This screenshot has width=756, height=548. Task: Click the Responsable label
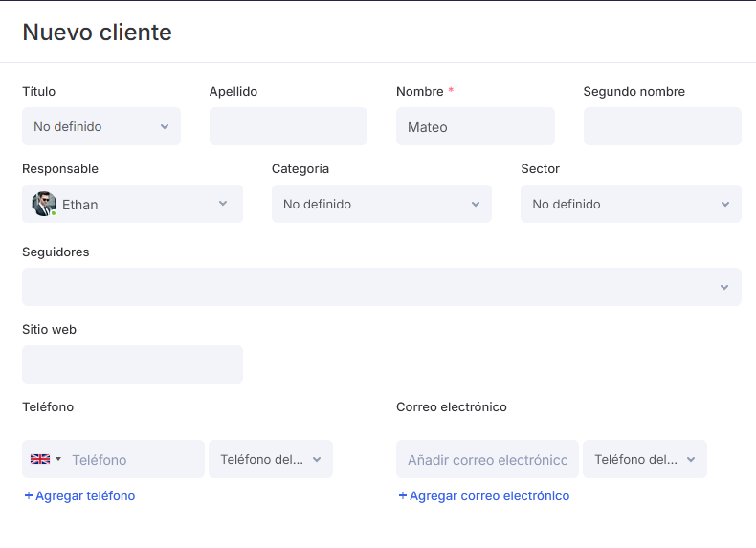[60, 168]
